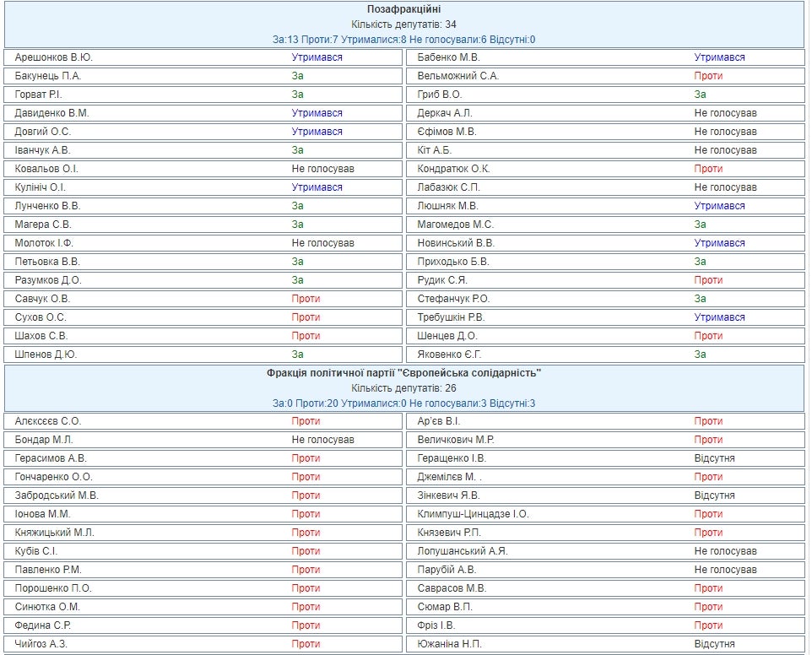Click the Позафракційні group header
The height and width of the screenshot is (655, 812).
[403, 9]
